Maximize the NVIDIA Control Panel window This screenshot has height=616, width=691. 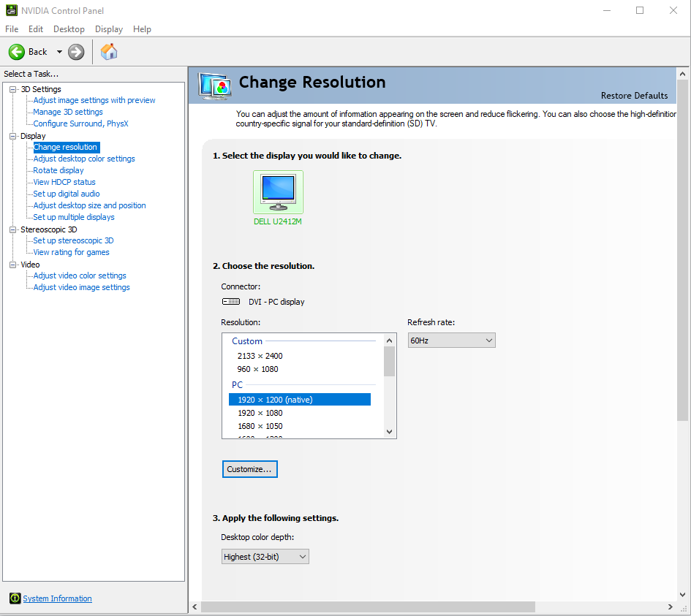640,10
